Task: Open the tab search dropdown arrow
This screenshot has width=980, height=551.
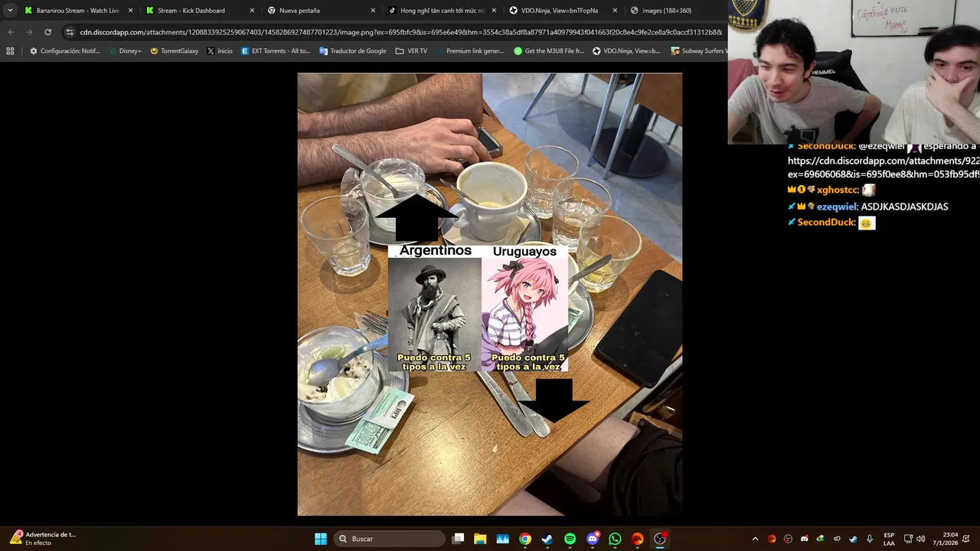Action: [10, 11]
